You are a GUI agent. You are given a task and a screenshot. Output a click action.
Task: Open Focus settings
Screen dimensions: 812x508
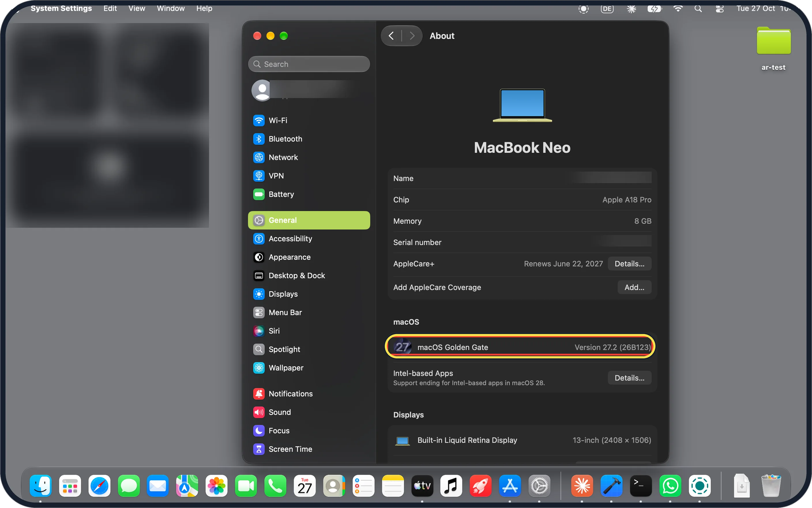(309, 431)
